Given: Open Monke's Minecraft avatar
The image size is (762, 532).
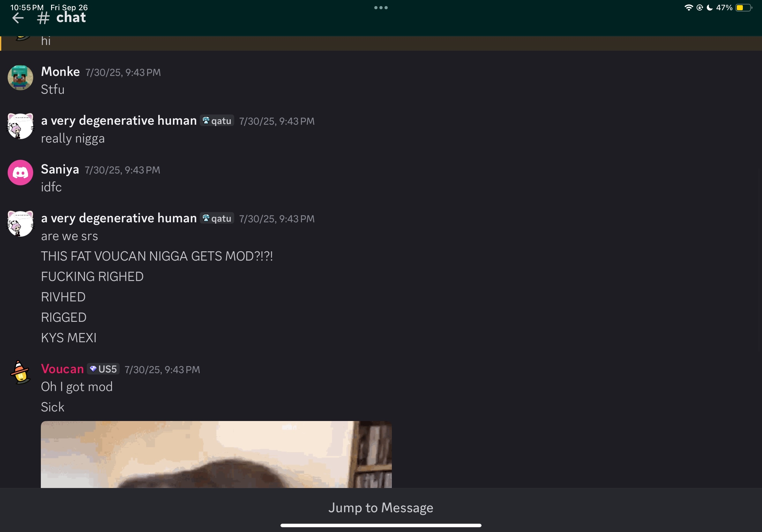Looking at the screenshot, I should [20, 78].
